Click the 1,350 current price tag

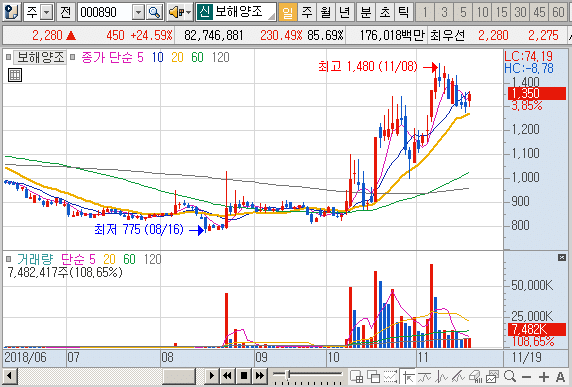pyautogui.click(x=536, y=93)
